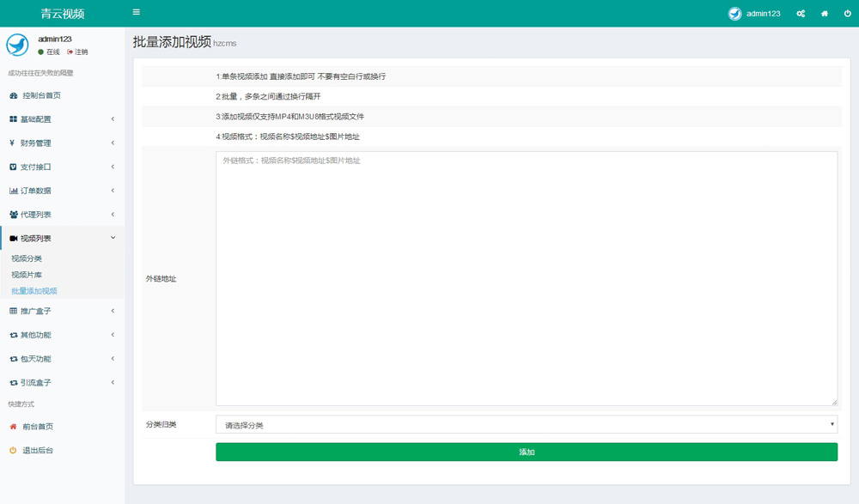
Task: Open 视频片库 submenu item
Action: [x=27, y=275]
